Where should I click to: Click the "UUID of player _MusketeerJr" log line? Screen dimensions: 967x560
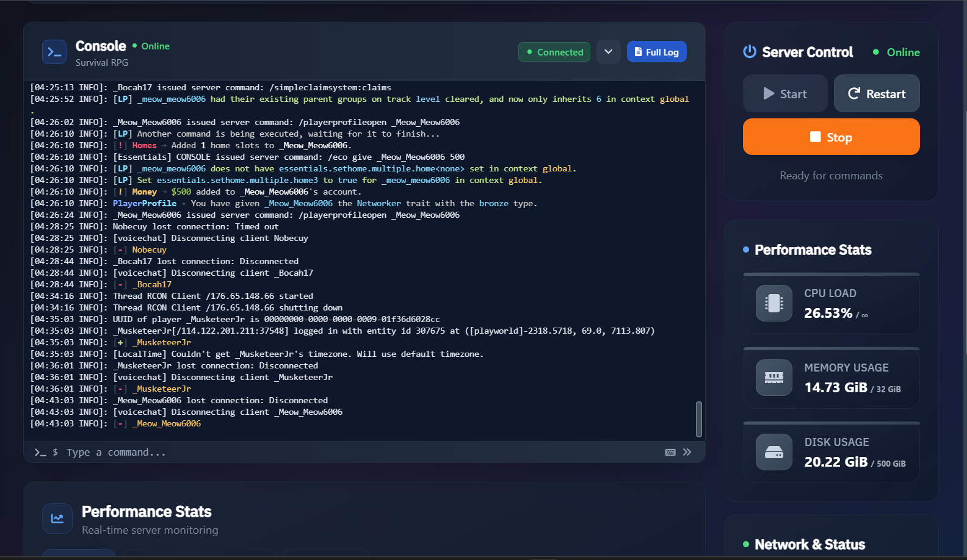pos(235,319)
